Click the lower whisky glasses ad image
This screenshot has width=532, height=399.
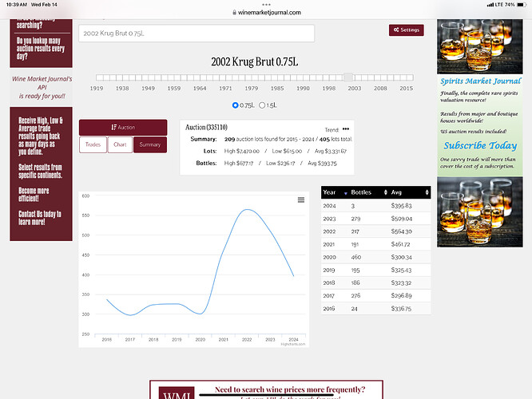[x=480, y=212]
